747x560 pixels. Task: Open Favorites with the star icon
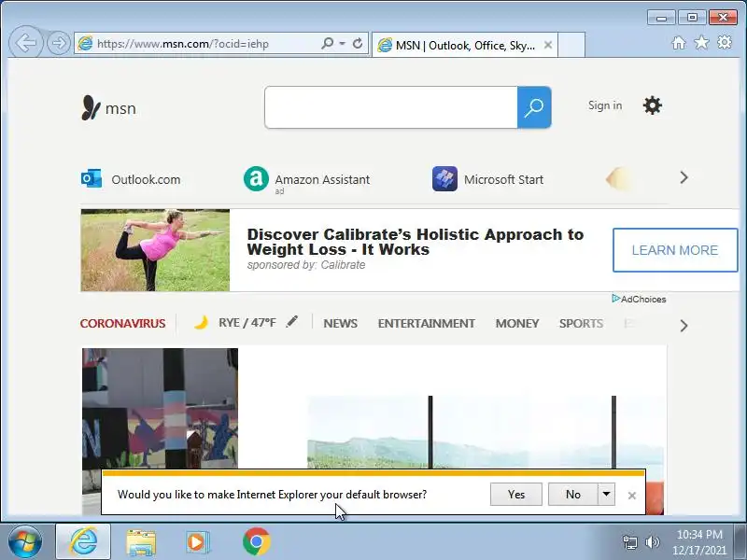(701, 43)
